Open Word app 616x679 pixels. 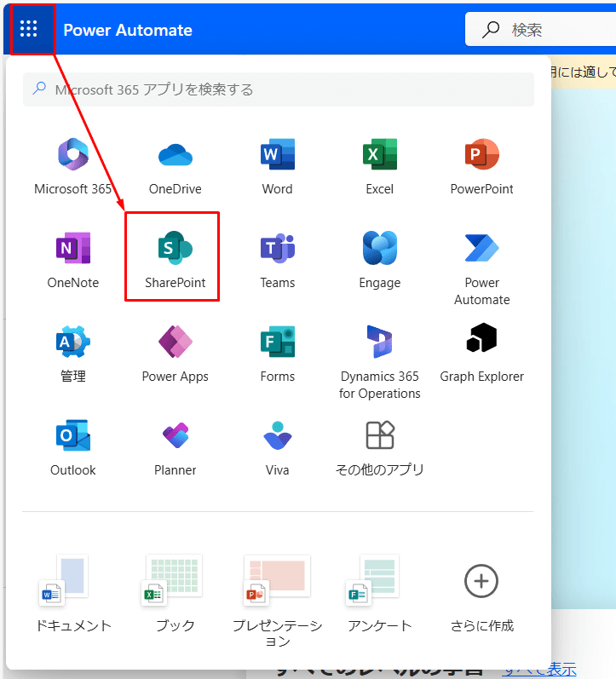(277, 166)
